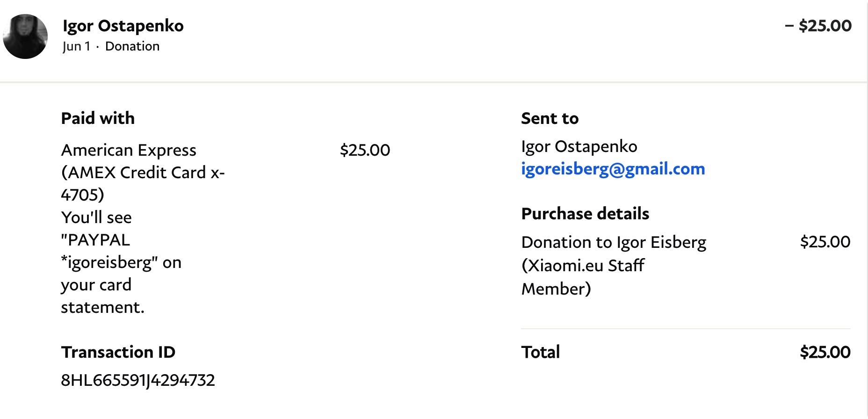Image resolution: width=868 pixels, height=419 pixels.
Task: Open the igoreisberg@gmail.com email link
Action: click(613, 169)
